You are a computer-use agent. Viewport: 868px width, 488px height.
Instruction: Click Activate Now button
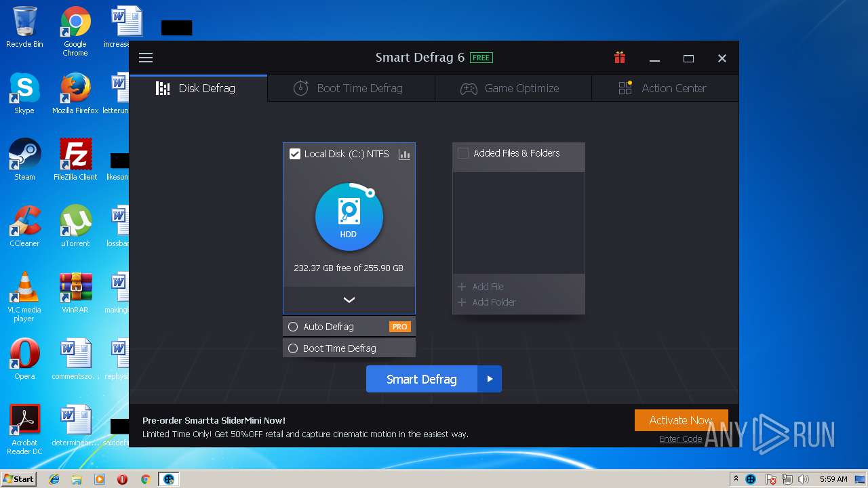tap(682, 420)
